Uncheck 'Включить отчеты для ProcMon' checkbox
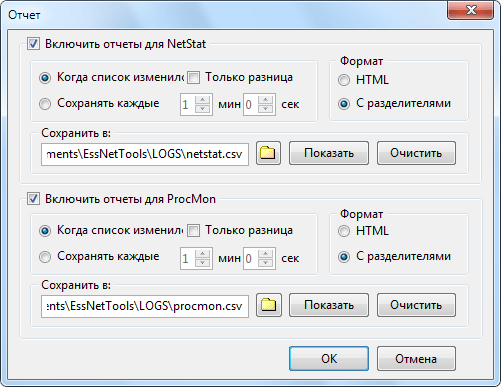Screen dimensions: 501x387 33,199
